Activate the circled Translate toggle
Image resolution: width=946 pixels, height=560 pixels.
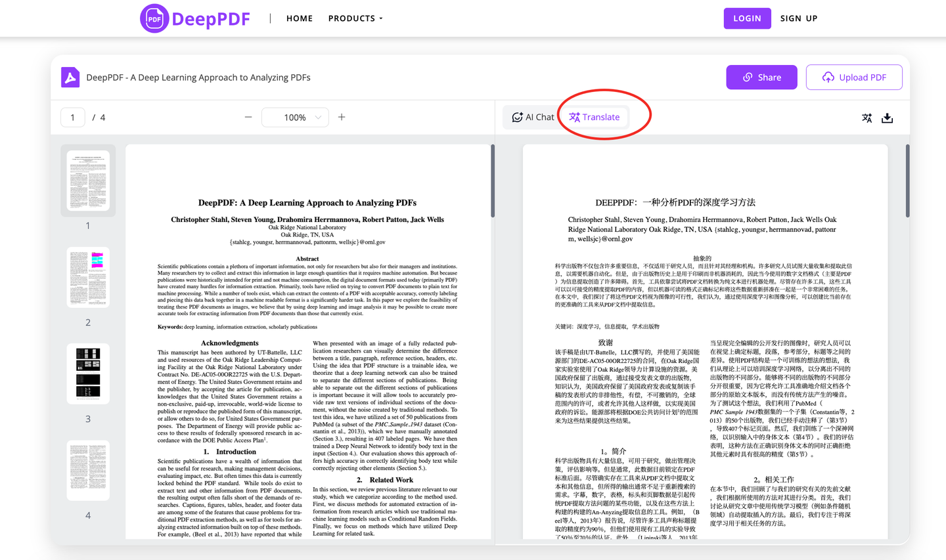click(593, 116)
